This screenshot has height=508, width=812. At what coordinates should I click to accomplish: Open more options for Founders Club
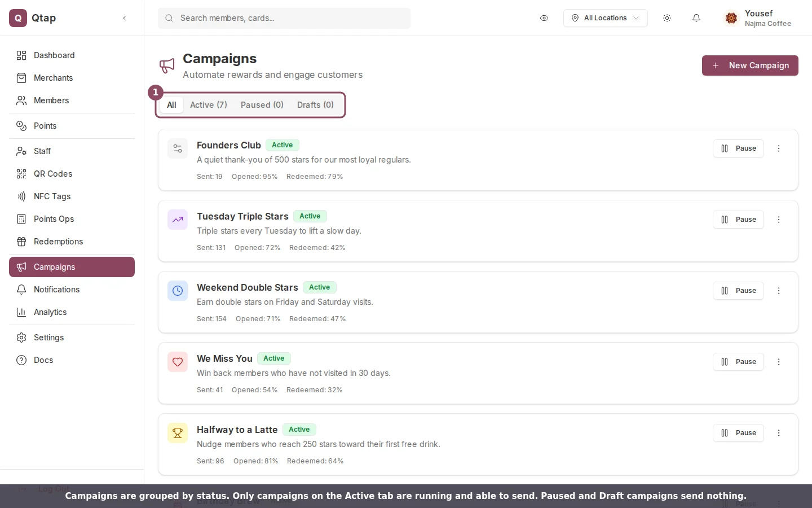tap(779, 148)
